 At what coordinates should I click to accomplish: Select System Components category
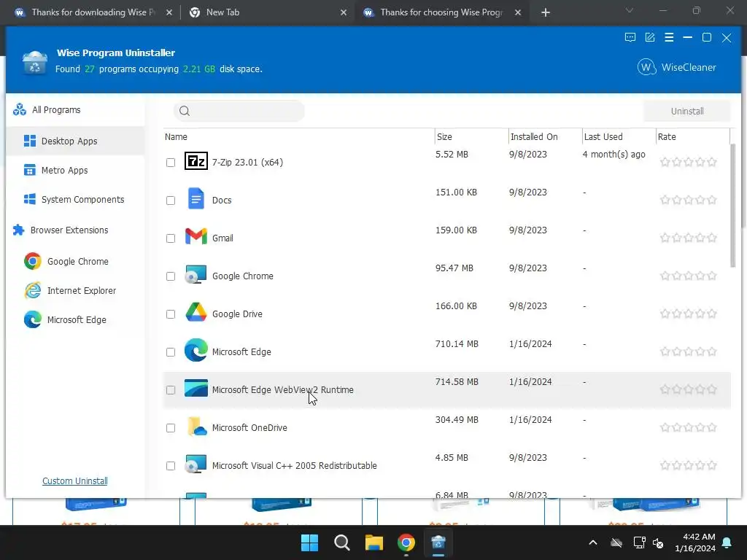click(75, 199)
